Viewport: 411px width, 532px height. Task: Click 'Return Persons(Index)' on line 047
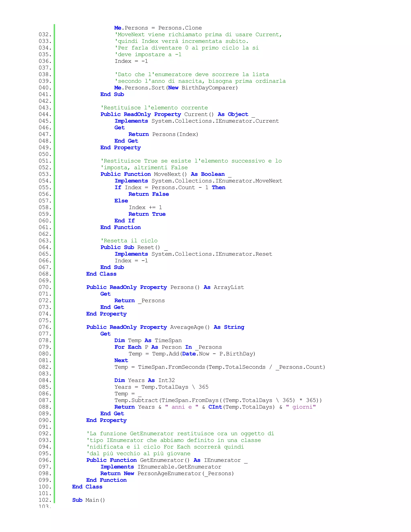[x=163, y=135]
